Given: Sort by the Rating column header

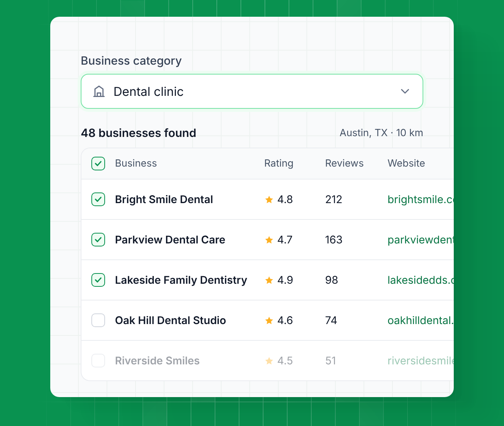Looking at the screenshot, I should [x=279, y=163].
